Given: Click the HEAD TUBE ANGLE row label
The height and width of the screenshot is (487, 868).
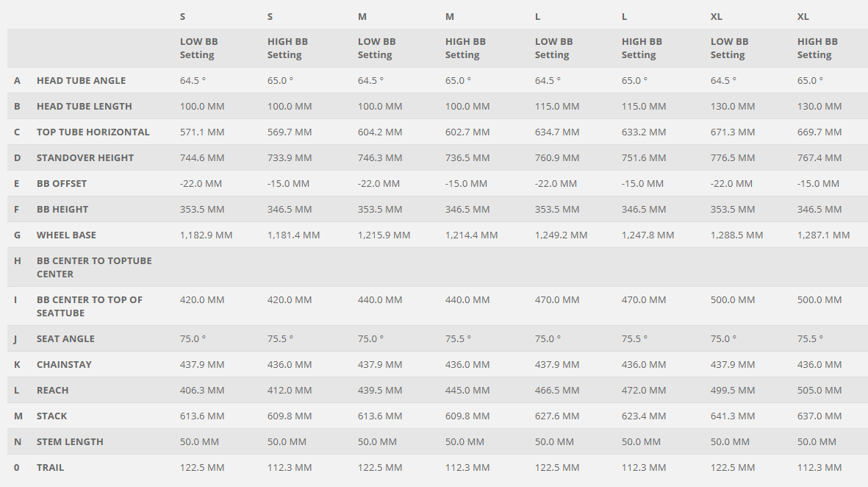Looking at the screenshot, I should coord(81,80).
